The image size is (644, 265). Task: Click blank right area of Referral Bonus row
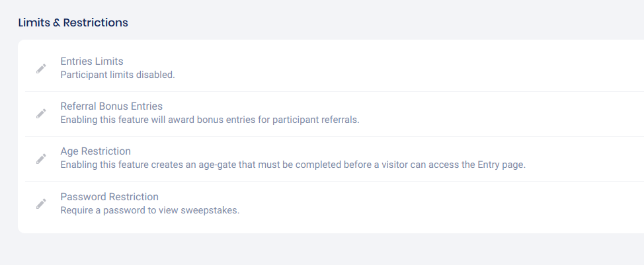pyautogui.click(x=529, y=113)
